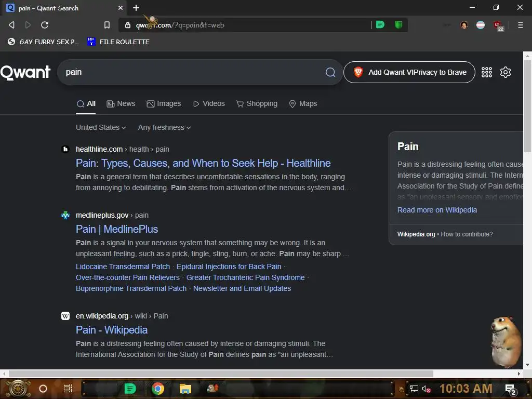Click Read more on Wikipedia link
The width and height of the screenshot is (532, 399).
[437, 210]
